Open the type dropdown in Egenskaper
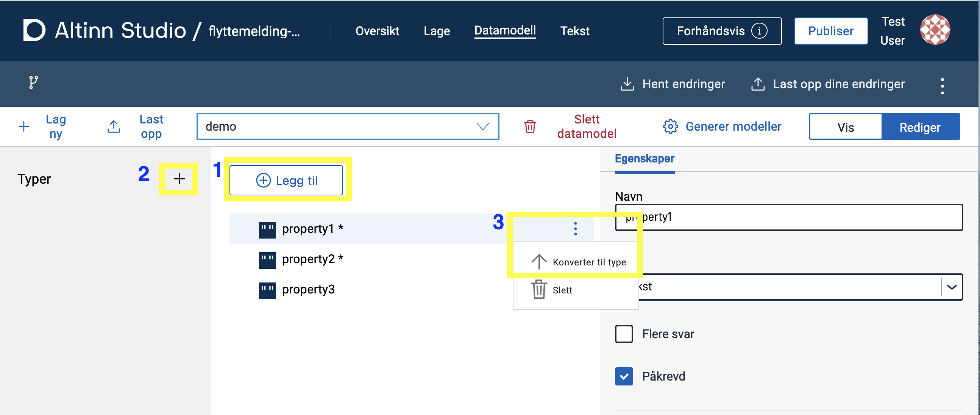The width and height of the screenshot is (980, 415). [952, 287]
